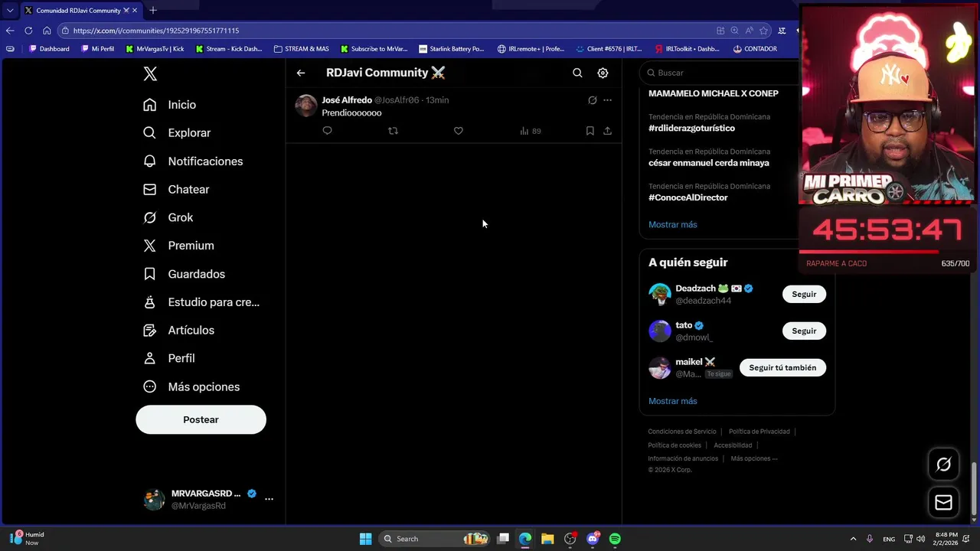Viewport: 980px width, 551px height.
Task: Open Artículos in sidebar
Action: (178, 331)
